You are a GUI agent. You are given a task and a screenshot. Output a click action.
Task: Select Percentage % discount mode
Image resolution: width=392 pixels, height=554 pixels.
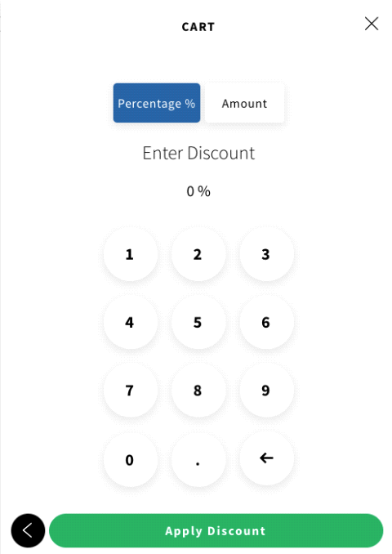click(x=157, y=103)
